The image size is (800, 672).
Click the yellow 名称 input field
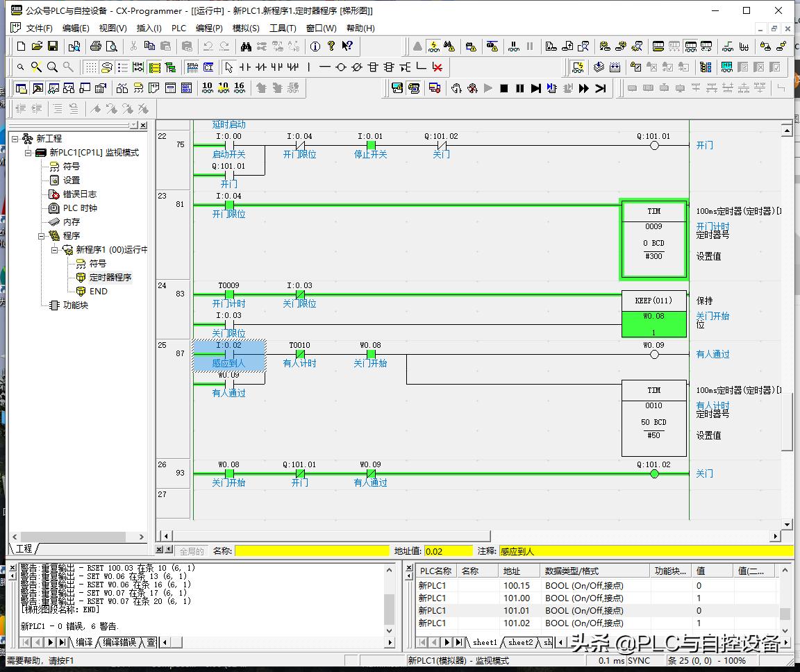coord(312,551)
